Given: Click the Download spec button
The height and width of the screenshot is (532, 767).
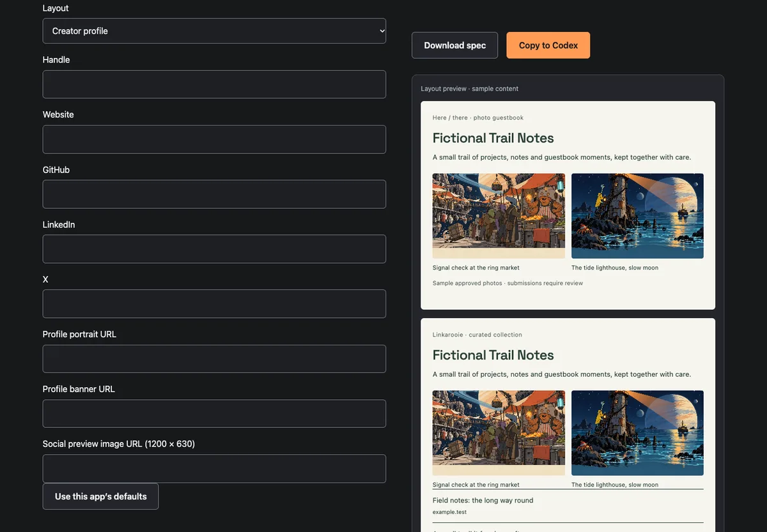Looking at the screenshot, I should pos(454,45).
